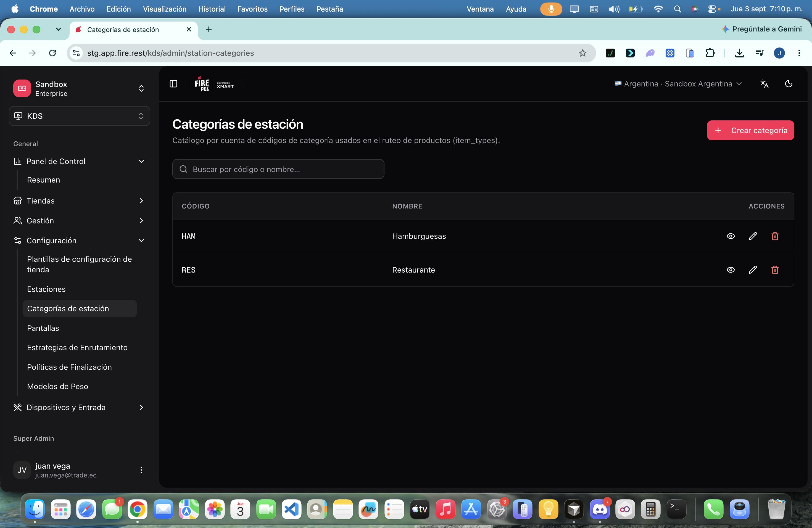Screen dimensions: 812x528
Task: Bookmark this page with star icon
Action: [582, 53]
